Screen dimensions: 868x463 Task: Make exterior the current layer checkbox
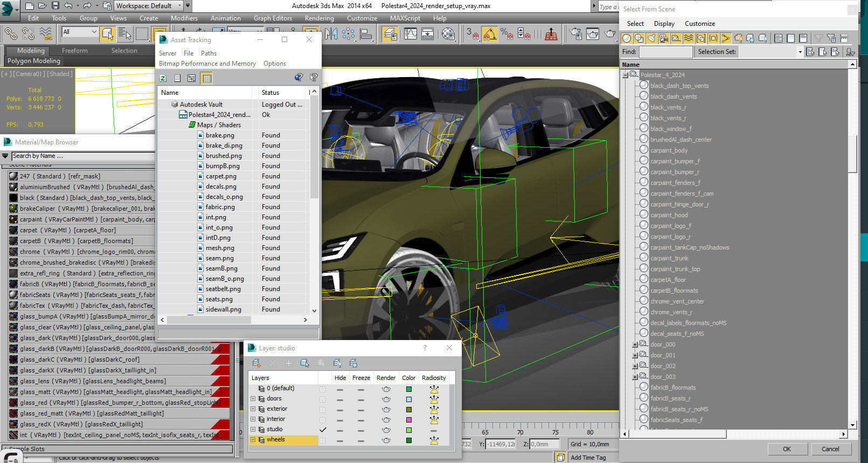pos(322,410)
